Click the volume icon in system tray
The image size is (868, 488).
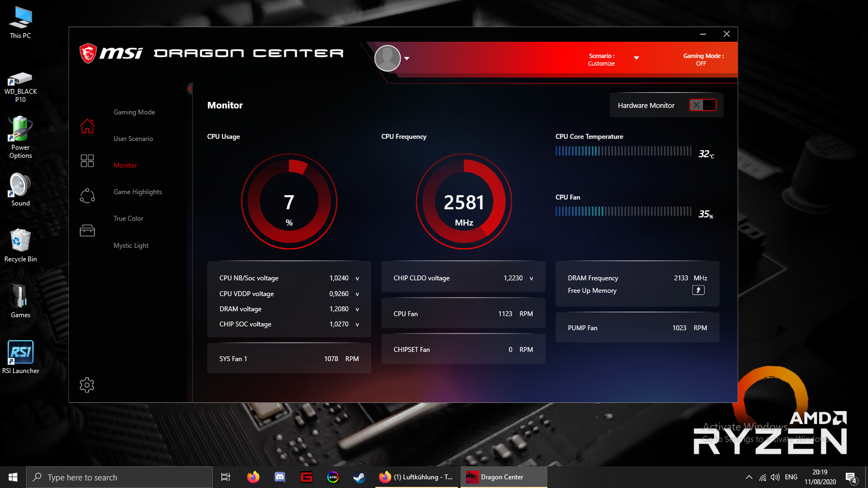coord(775,477)
